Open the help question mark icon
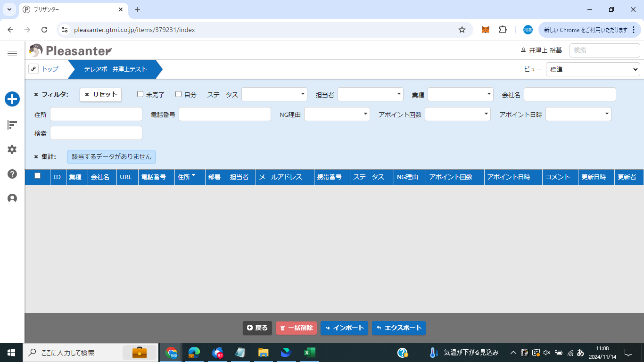Viewport: 644px width, 362px height. 12,174
